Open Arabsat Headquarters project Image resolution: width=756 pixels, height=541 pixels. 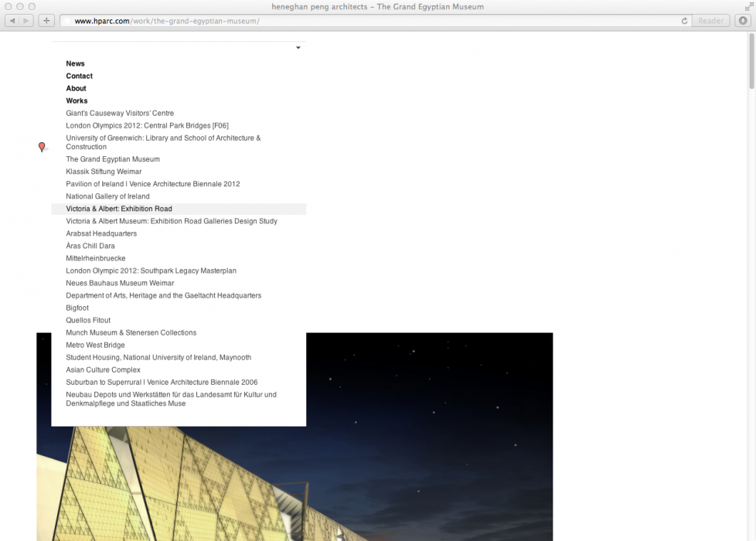pyautogui.click(x=101, y=233)
